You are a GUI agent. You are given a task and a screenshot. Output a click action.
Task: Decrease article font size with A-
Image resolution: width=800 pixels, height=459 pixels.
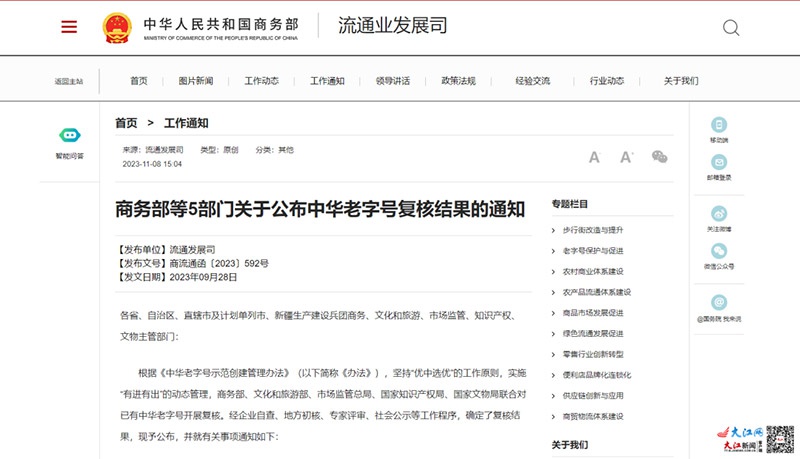tap(594, 157)
